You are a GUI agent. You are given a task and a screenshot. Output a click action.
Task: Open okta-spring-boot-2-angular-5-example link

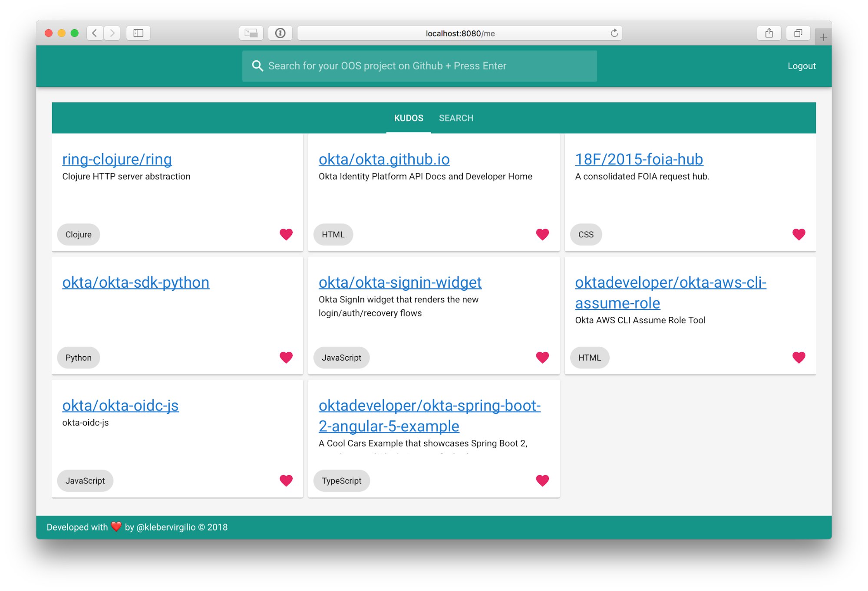[429, 416]
